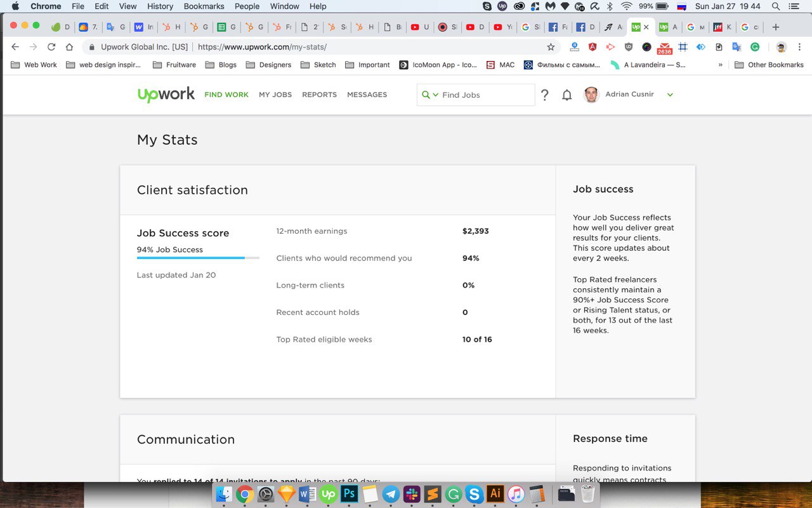The height and width of the screenshot is (508, 812).
Task: Open the Fruitware bookmarks folder
Action: (174, 65)
